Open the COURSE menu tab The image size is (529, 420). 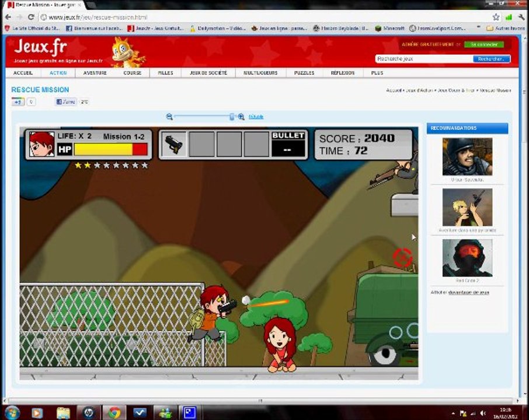click(132, 73)
